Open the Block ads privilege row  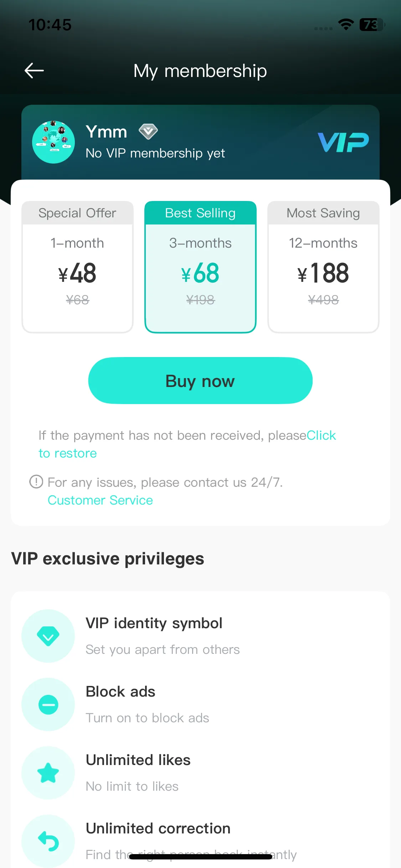pos(200,704)
